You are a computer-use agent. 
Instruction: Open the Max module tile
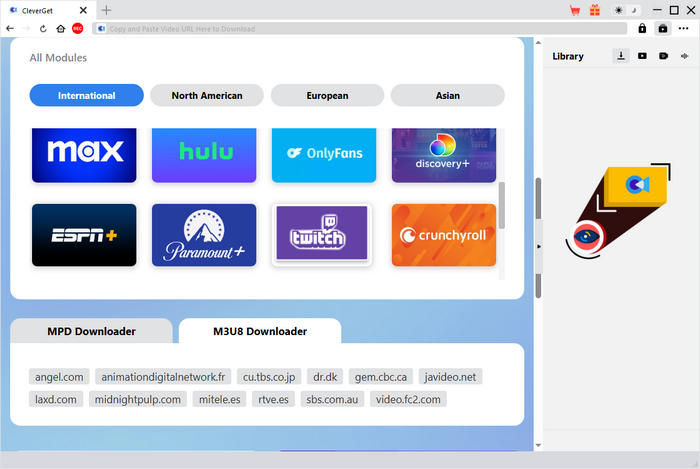coord(84,155)
